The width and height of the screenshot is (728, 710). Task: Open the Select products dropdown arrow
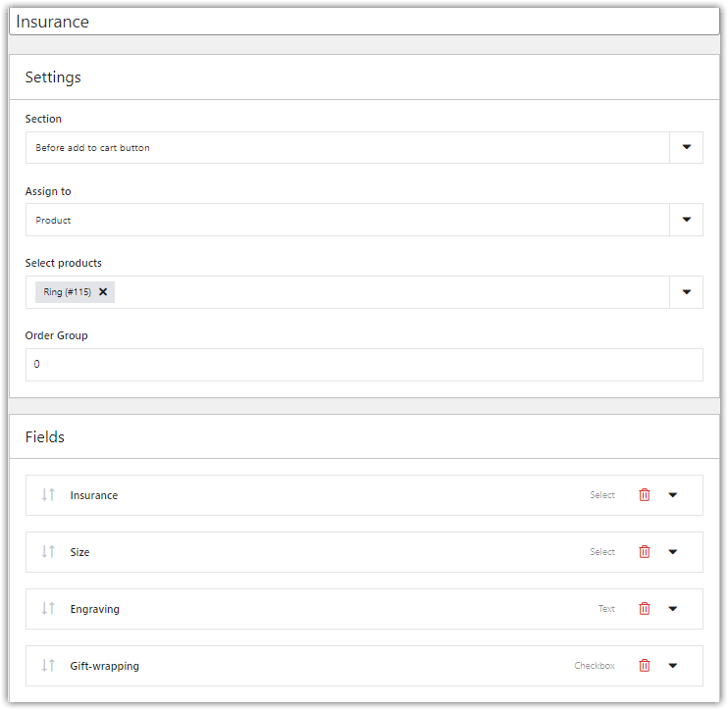click(x=686, y=292)
